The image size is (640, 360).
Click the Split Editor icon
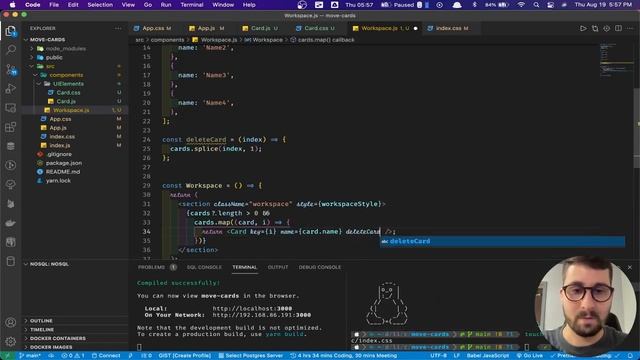click(618, 28)
